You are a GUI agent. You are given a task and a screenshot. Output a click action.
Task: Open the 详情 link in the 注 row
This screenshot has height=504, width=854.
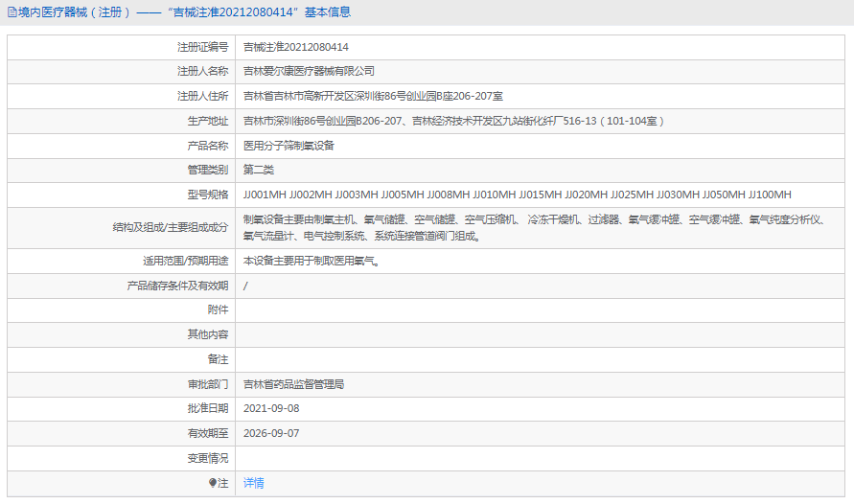coord(253,483)
